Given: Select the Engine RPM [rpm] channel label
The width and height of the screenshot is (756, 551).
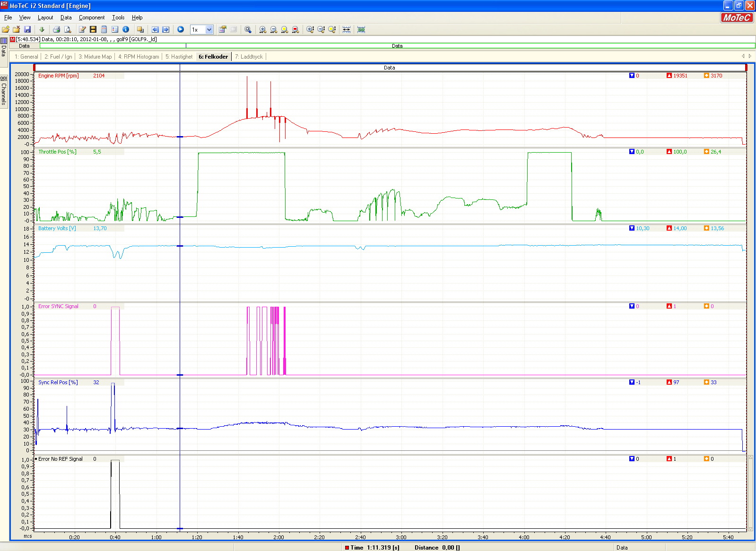Looking at the screenshot, I should coord(59,76).
